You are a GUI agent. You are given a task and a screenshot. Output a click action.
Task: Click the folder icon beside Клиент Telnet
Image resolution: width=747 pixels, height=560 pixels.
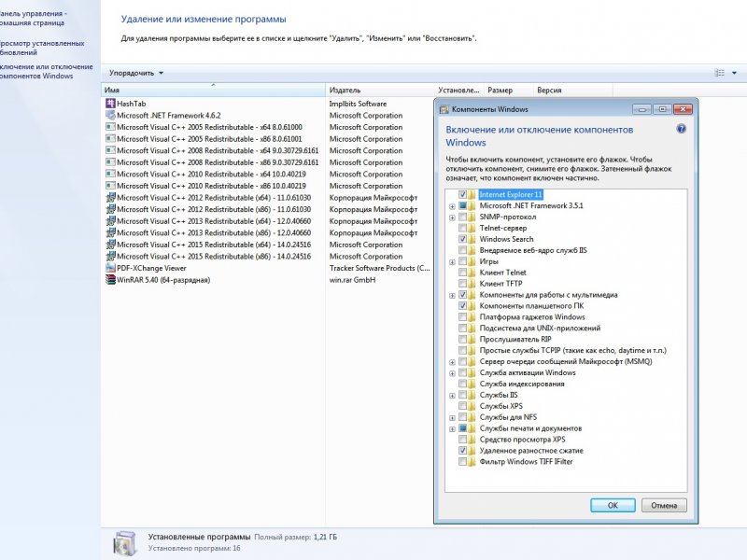pyautogui.click(x=472, y=273)
